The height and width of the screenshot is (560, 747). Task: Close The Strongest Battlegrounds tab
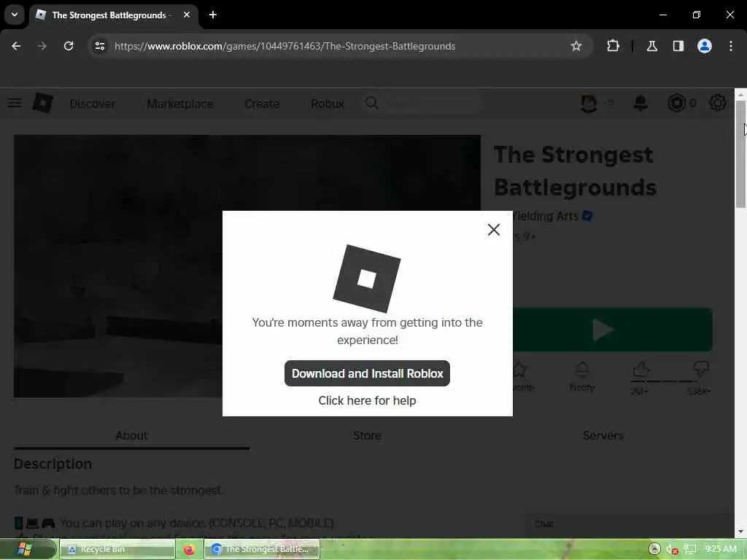187,15
